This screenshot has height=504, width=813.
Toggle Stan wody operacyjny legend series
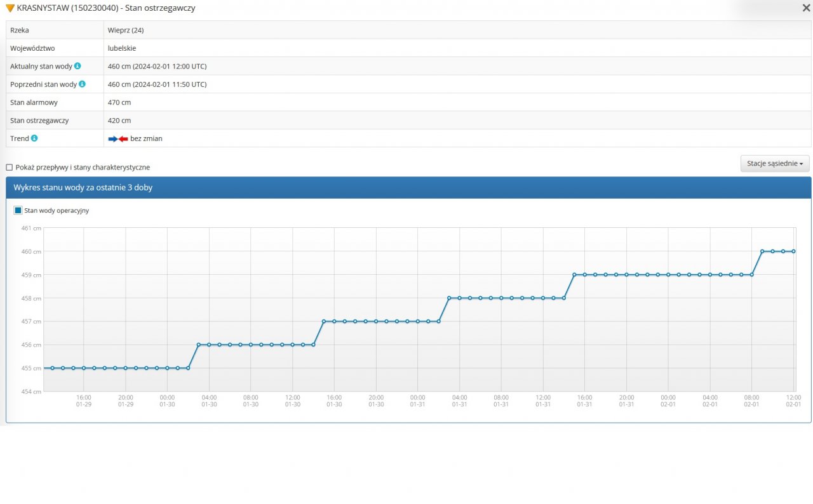[51, 211]
